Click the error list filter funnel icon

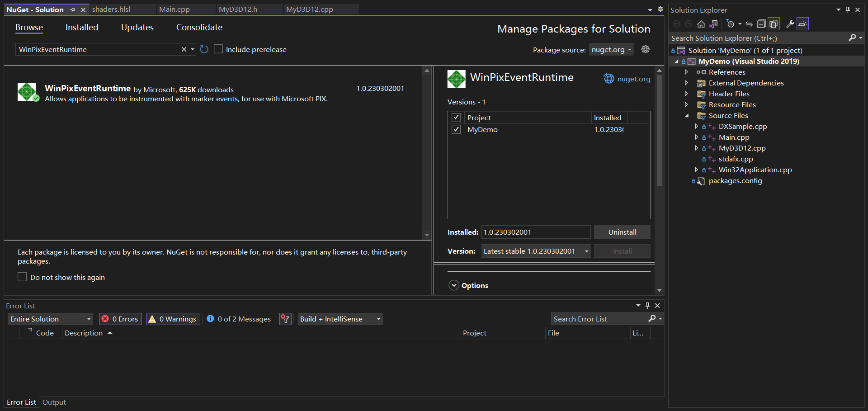click(285, 319)
